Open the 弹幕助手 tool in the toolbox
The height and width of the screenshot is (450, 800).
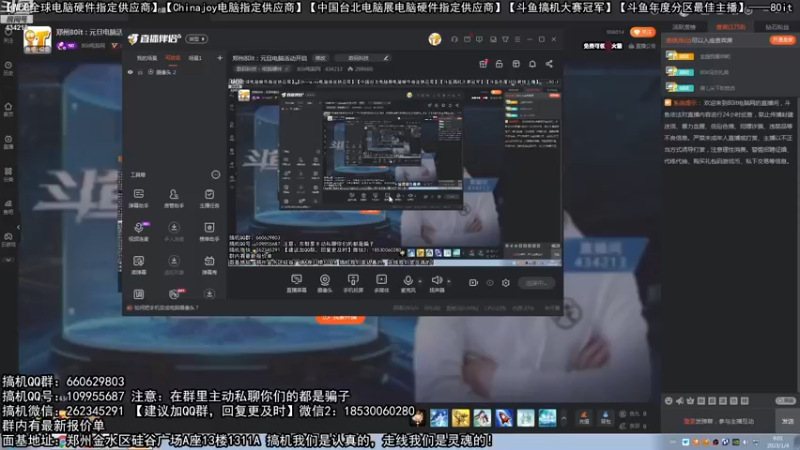tap(138, 198)
